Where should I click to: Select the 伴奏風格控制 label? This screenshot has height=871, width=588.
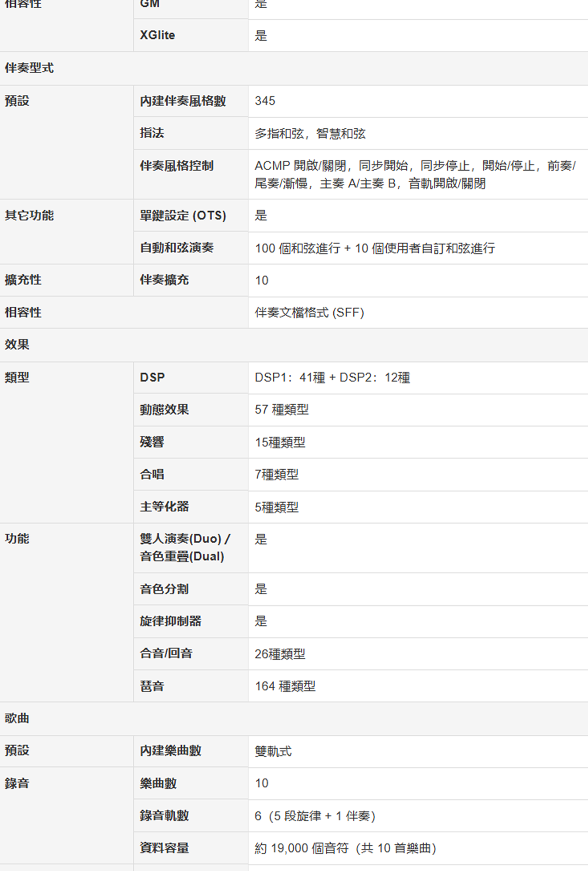176,166
